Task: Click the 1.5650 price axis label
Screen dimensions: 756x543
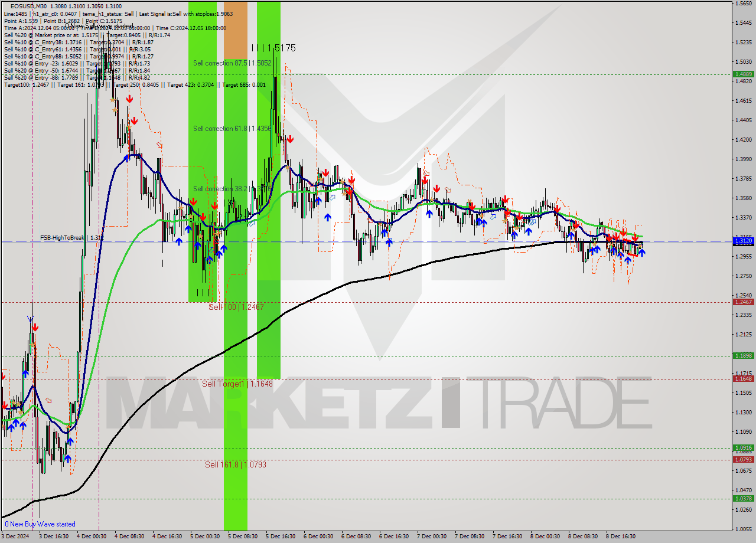Action: pos(744,4)
